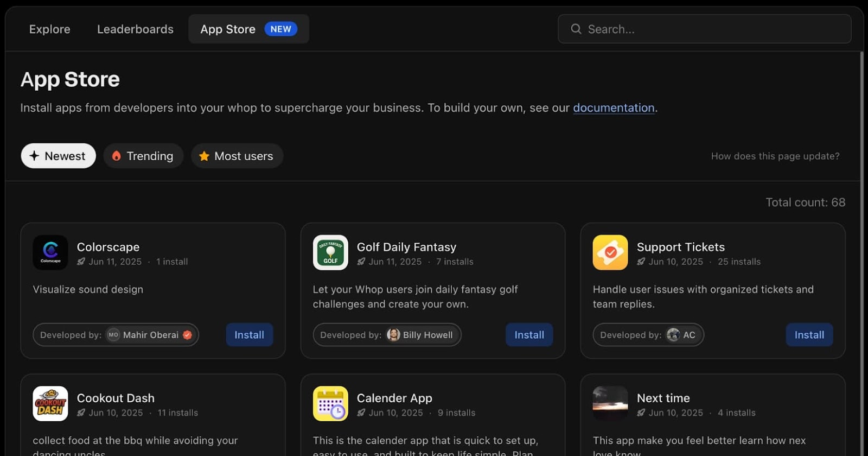Click the 1 install text
The height and width of the screenshot is (456, 868).
point(172,262)
